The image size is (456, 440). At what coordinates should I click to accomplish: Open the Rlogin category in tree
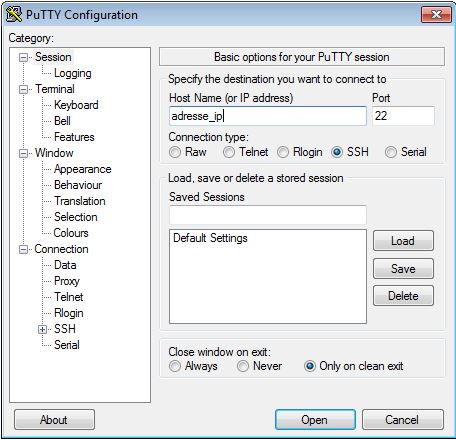(69, 313)
